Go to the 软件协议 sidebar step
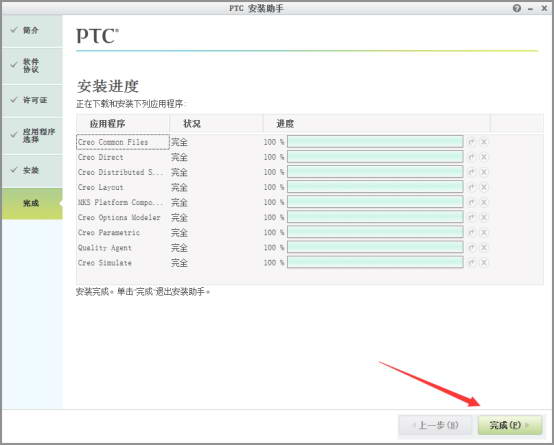This screenshot has height=446, width=554. pyautogui.click(x=32, y=66)
